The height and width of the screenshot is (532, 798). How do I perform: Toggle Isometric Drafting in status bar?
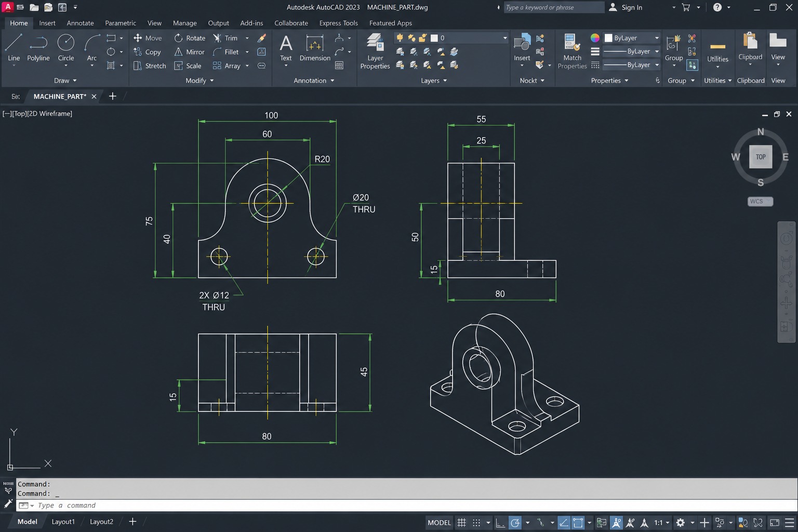pyautogui.click(x=541, y=523)
